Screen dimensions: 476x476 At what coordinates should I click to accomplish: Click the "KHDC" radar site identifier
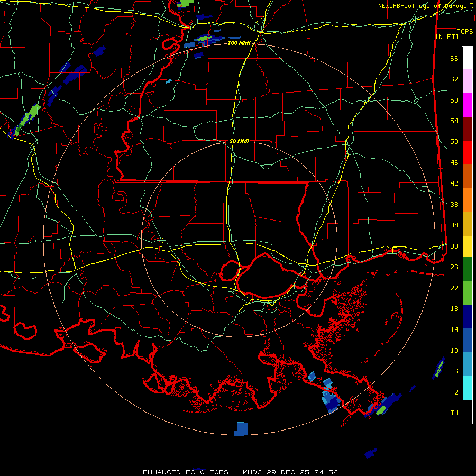(253, 472)
